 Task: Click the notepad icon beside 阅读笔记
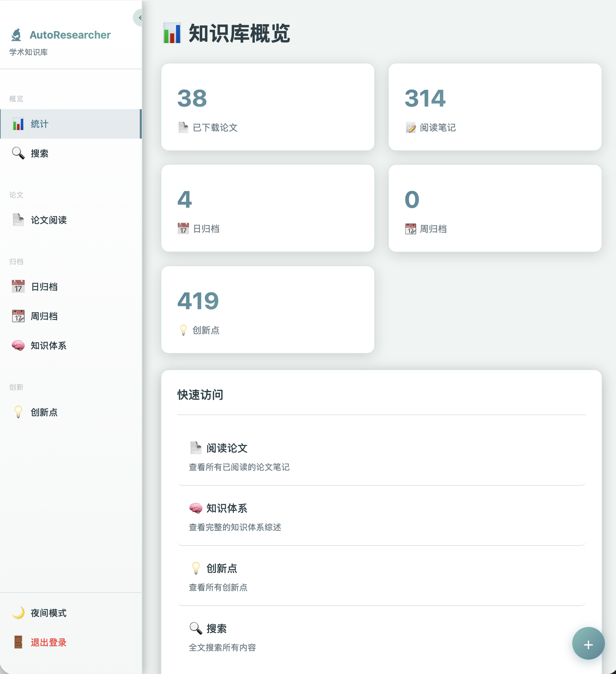[411, 128]
